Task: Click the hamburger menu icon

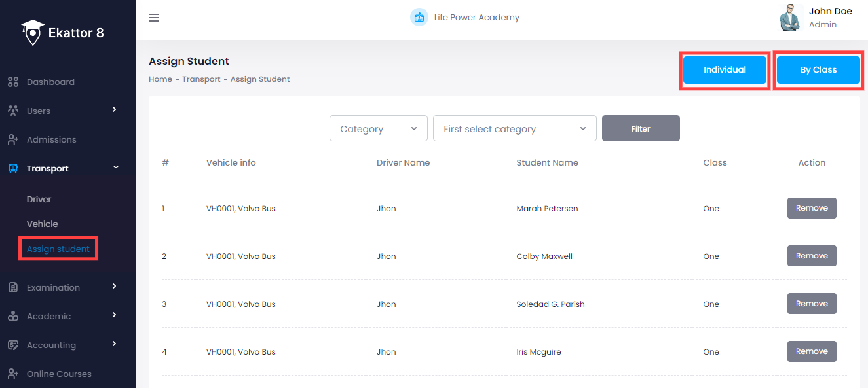Action: [153, 18]
